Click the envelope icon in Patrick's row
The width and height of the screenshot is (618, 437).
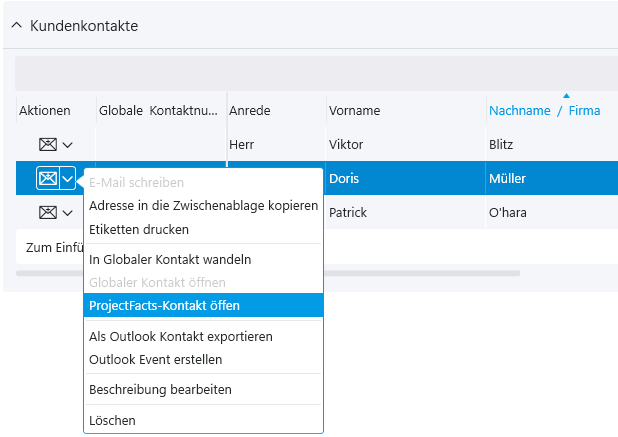[x=47, y=213]
